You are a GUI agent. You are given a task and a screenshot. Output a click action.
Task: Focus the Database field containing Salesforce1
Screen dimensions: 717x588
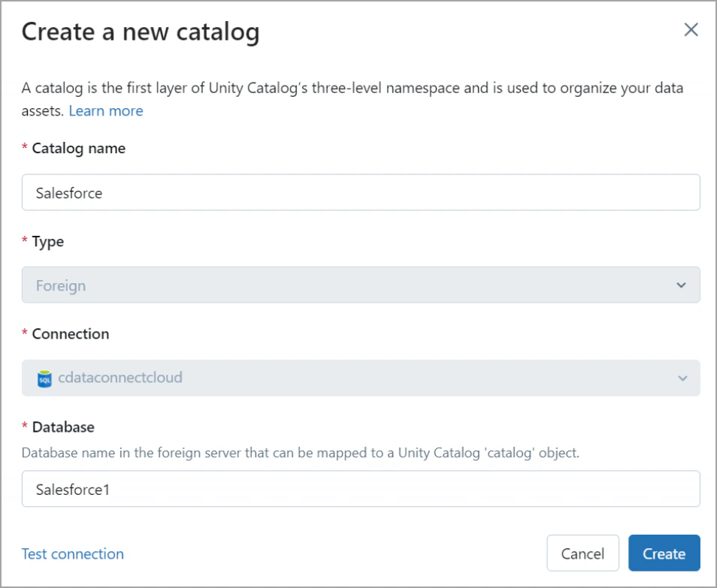click(361, 489)
